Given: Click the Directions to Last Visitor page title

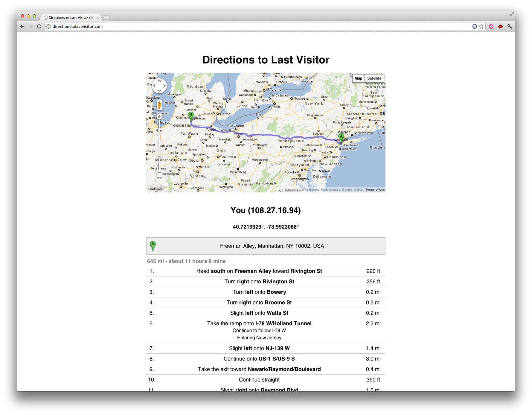Looking at the screenshot, I should click(x=266, y=60).
